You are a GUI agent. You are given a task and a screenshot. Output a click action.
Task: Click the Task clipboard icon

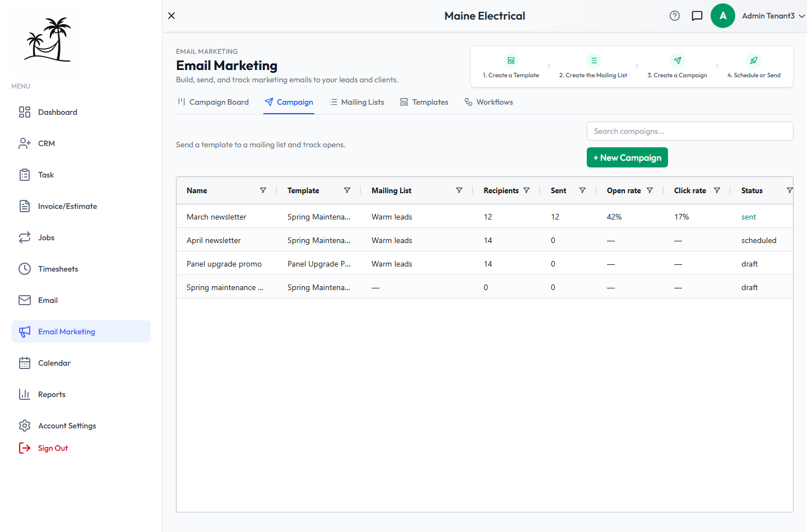coord(25,175)
